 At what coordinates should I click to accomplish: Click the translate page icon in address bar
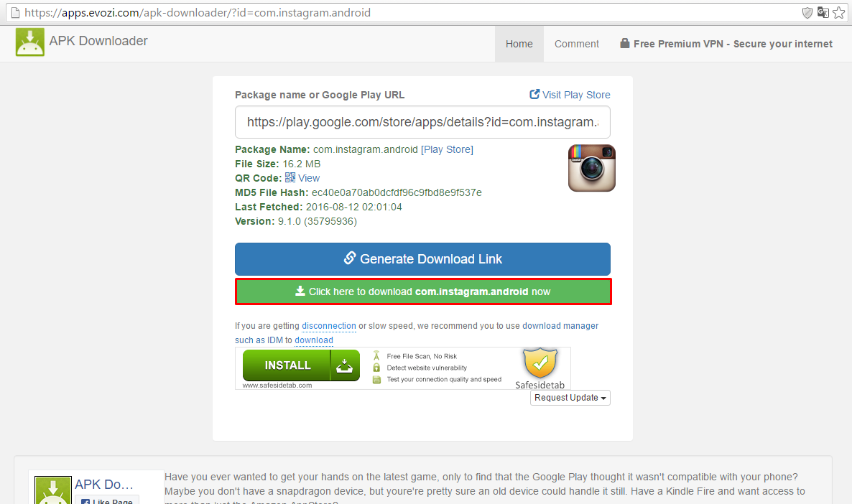point(823,12)
